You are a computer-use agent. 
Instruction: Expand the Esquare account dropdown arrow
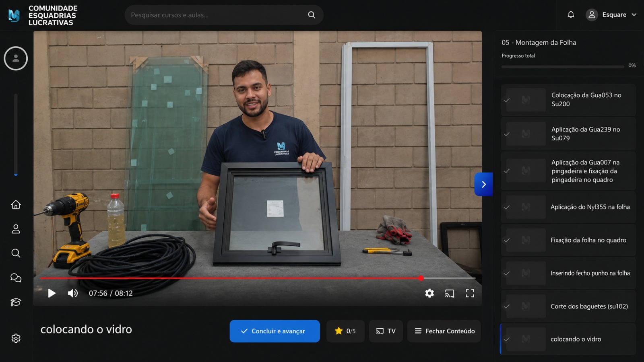pyautogui.click(x=634, y=15)
